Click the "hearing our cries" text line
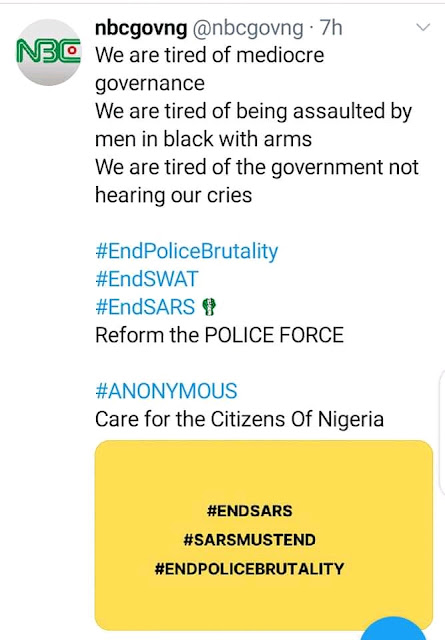 click(174, 195)
